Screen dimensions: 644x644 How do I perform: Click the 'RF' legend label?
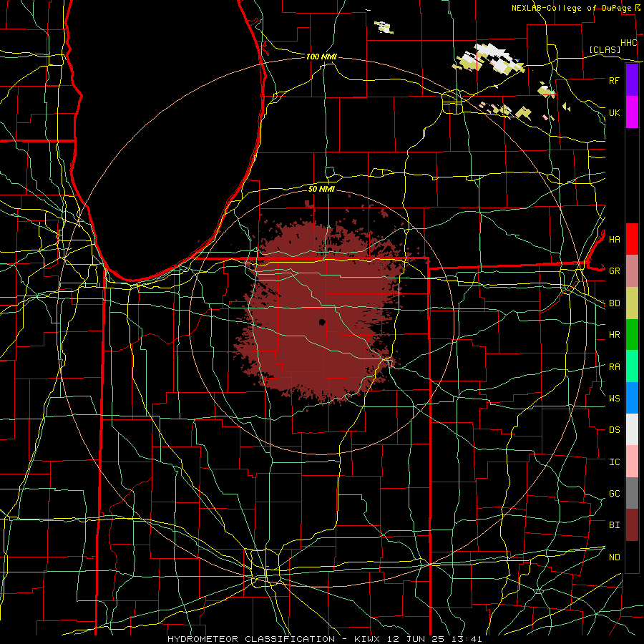(x=614, y=80)
